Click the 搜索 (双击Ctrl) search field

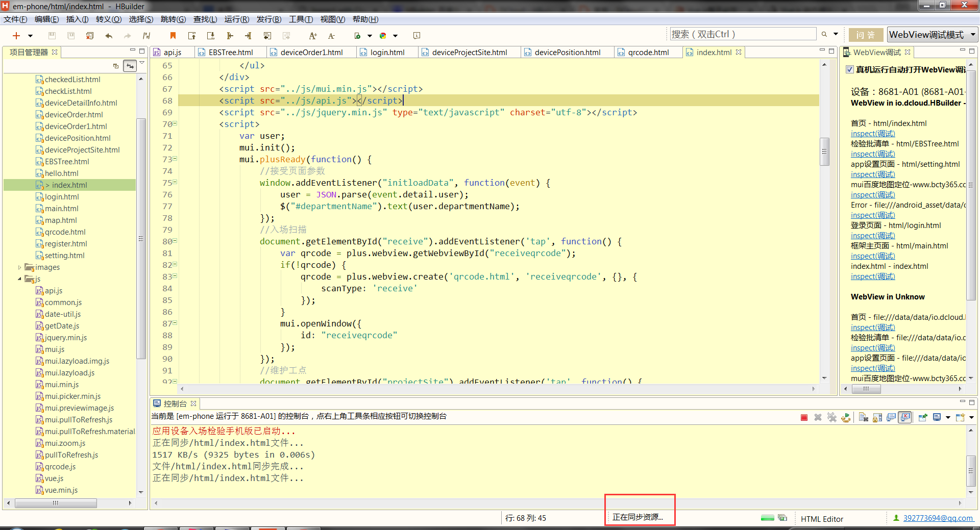point(743,34)
